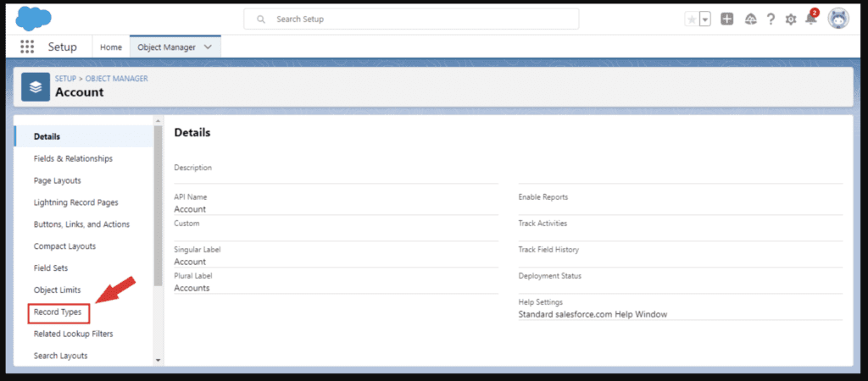Click the magnifier icon in search box
This screenshot has height=381, width=868.
(261, 19)
